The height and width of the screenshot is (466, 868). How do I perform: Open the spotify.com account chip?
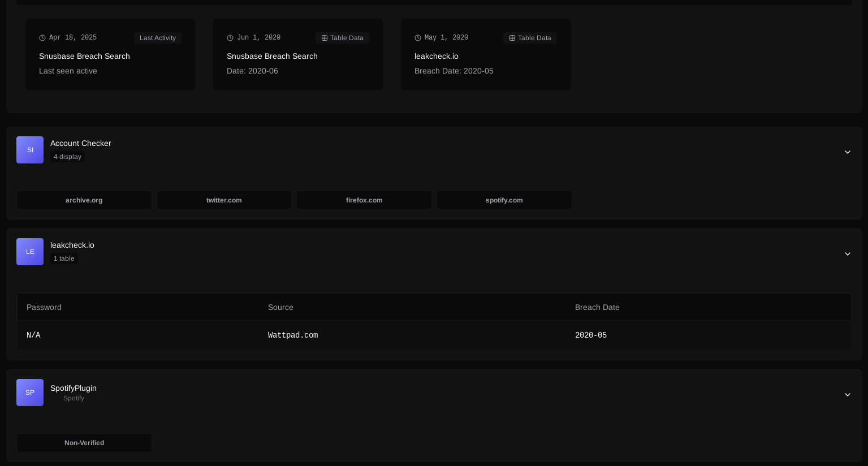click(504, 200)
